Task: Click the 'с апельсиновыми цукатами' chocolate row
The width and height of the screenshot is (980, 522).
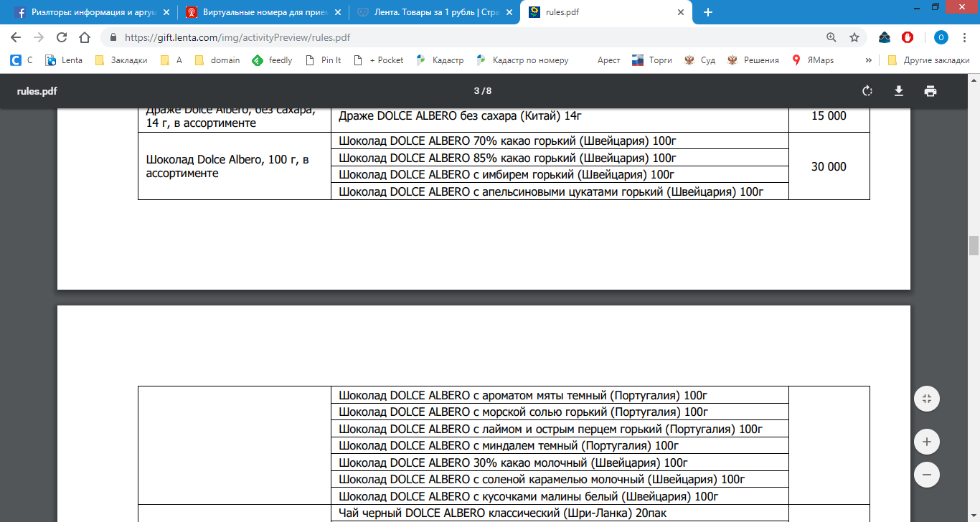Action: [x=560, y=191]
